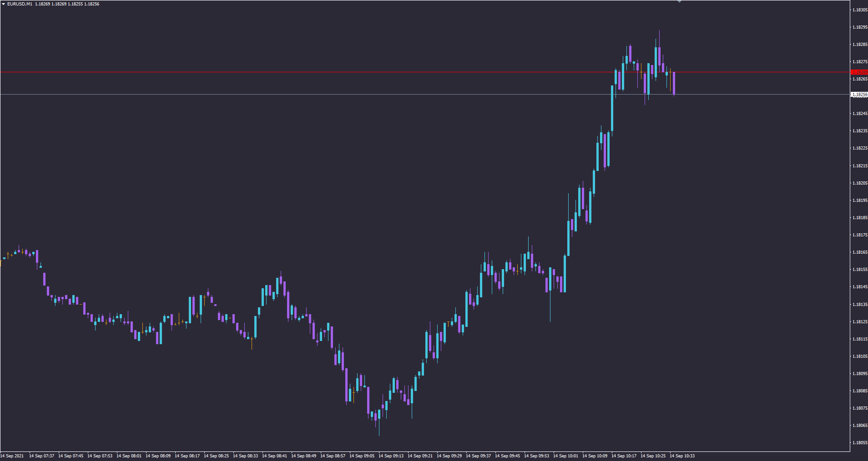Open the one-click trading triangle beside EURUSD,M1
Screen dimensions: 868x461
(x=4, y=4)
